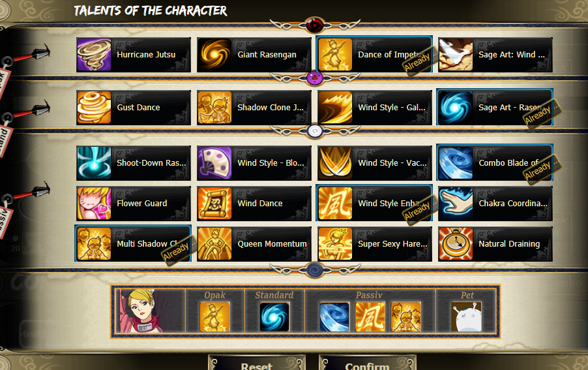Toggle the already-selected Dance of Impetus talent
Screen dimensions: 588x370
(374, 55)
